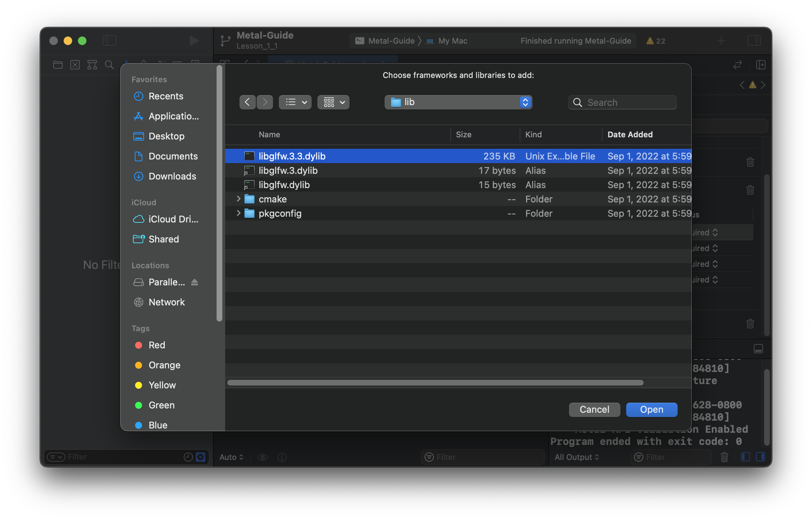Click the Search field in the file dialog

coord(622,102)
